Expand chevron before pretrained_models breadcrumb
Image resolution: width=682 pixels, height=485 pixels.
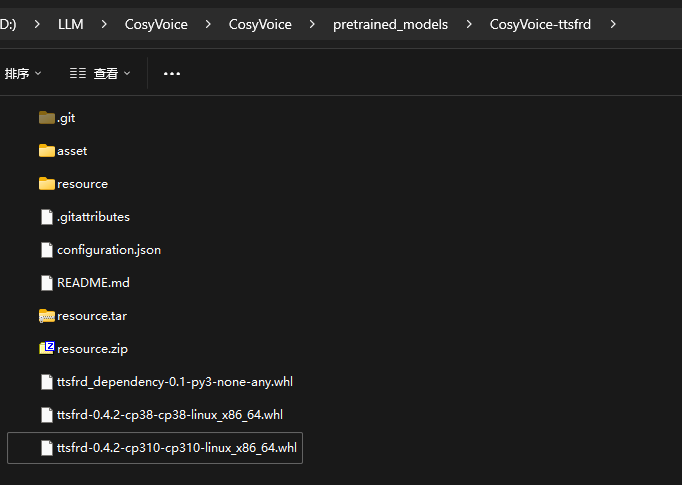click(312, 24)
